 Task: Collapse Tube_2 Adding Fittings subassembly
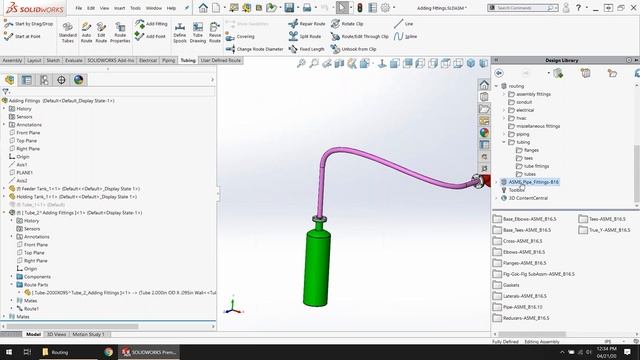4,213
